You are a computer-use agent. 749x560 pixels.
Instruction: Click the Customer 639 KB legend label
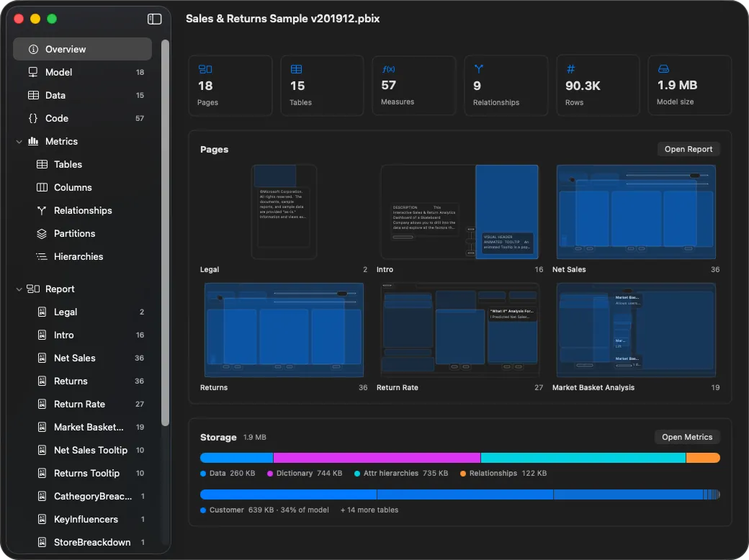pyautogui.click(x=264, y=510)
